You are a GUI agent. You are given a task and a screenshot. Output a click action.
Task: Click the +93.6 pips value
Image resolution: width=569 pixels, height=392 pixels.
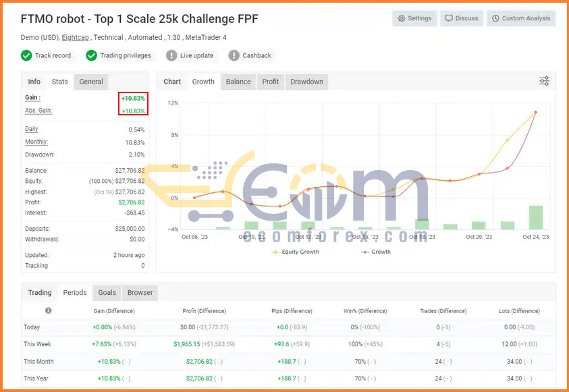pyautogui.click(x=281, y=344)
